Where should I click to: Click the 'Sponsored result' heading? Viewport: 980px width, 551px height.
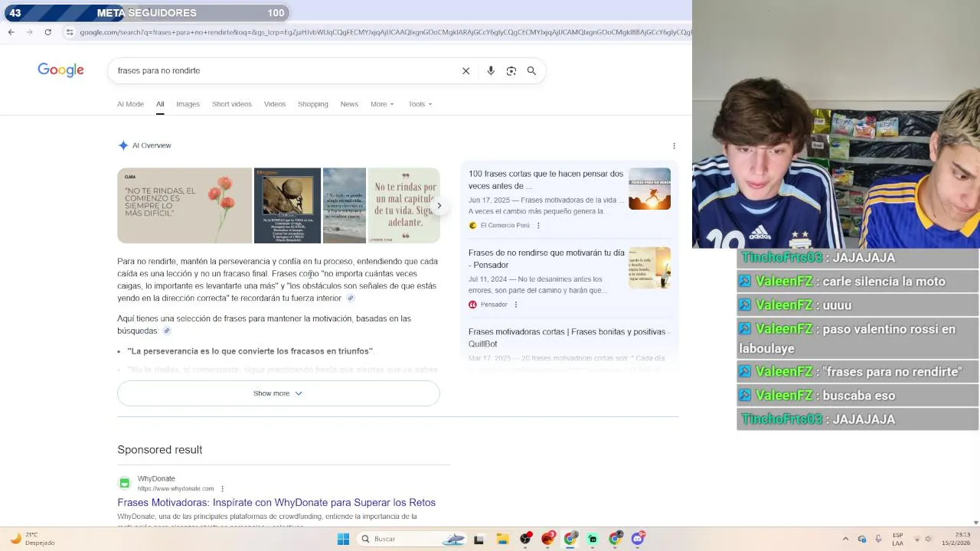(x=160, y=450)
